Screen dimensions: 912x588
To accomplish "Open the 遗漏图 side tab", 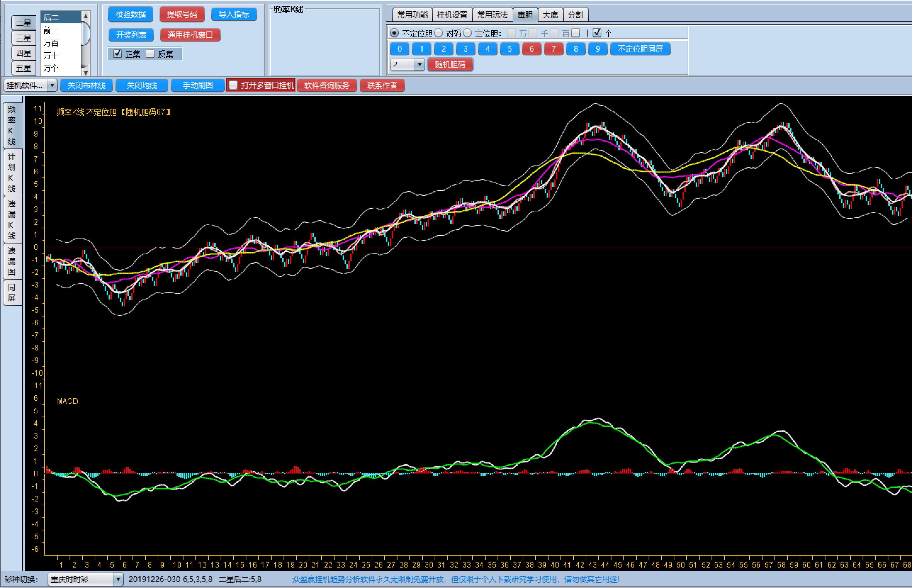I will coord(12,261).
